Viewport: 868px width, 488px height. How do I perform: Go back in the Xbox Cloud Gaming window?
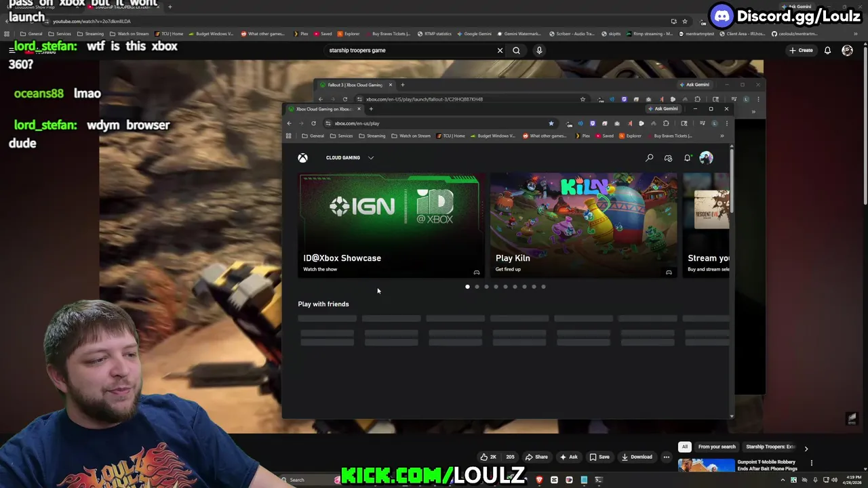point(289,123)
